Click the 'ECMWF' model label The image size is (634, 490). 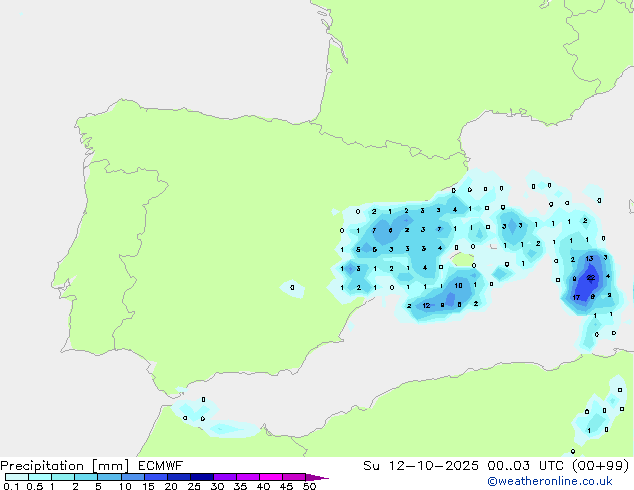tap(161, 466)
